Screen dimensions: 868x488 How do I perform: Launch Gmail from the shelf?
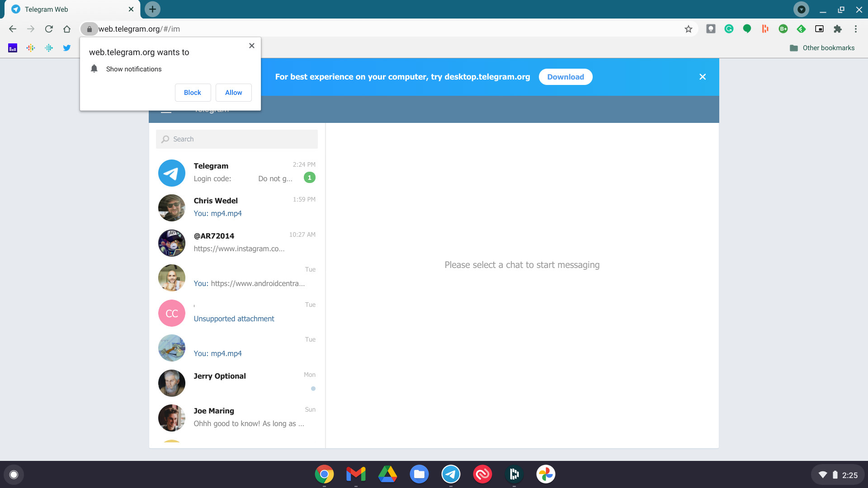[x=356, y=474]
